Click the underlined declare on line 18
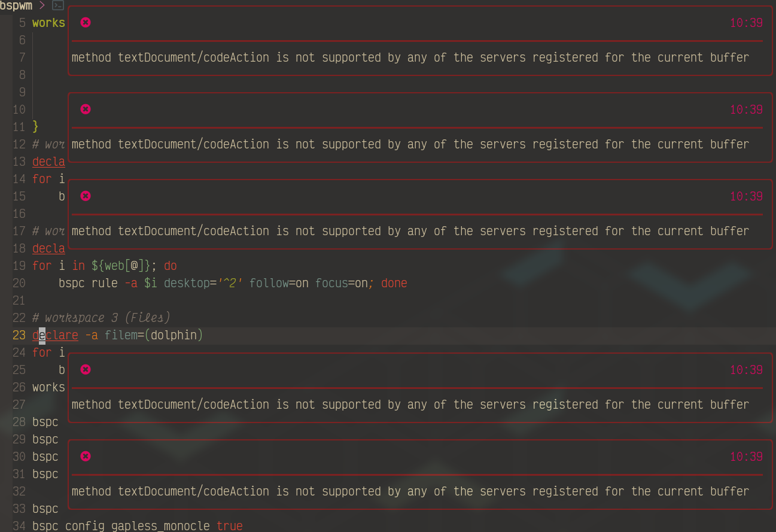This screenshot has height=532, width=776. [48, 248]
